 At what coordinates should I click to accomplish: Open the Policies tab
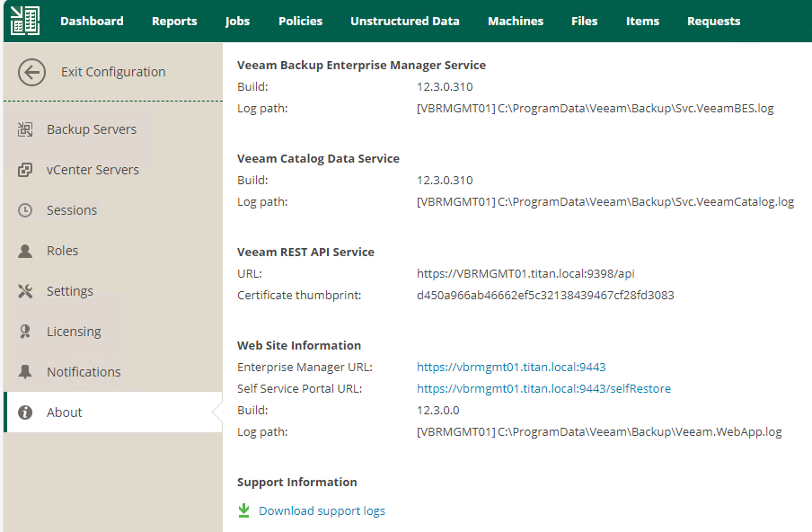pos(300,22)
